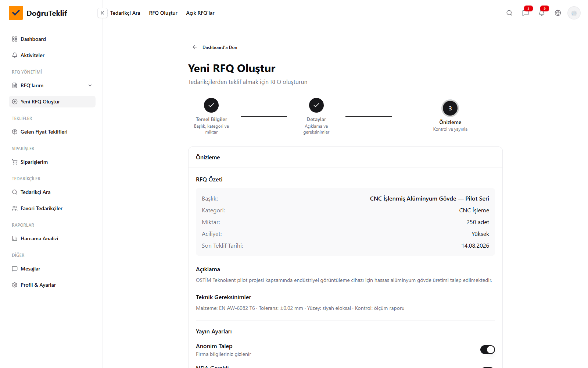Screen dimensions: 588x368
Task: Click the Detaylar step label
Action: point(316,119)
